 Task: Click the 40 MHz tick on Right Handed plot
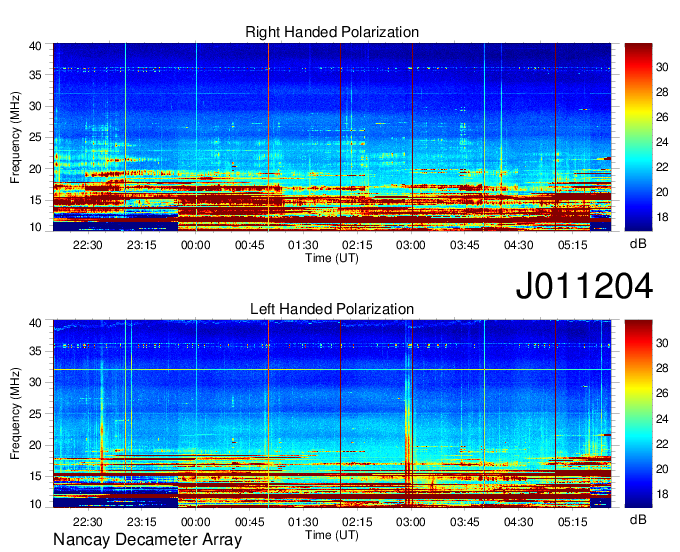pos(35,46)
